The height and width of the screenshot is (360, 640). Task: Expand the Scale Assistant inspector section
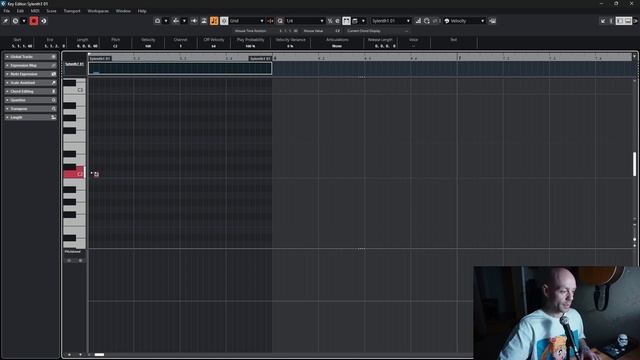click(x=31, y=83)
